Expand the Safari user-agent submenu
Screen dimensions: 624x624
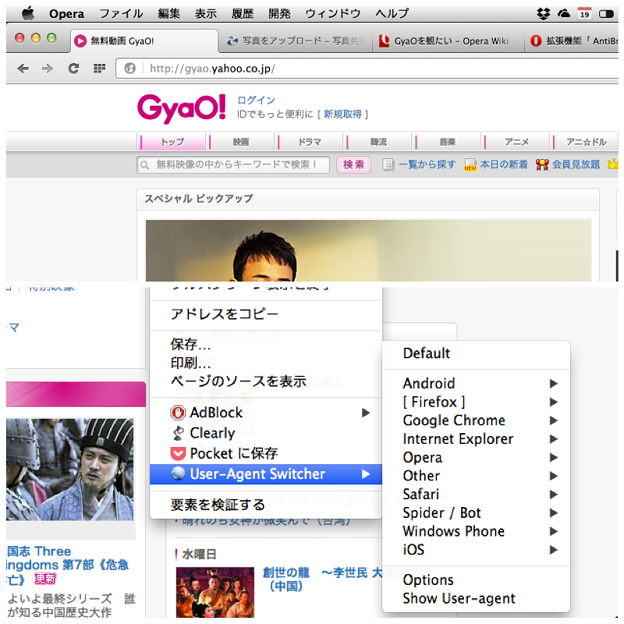click(x=553, y=494)
